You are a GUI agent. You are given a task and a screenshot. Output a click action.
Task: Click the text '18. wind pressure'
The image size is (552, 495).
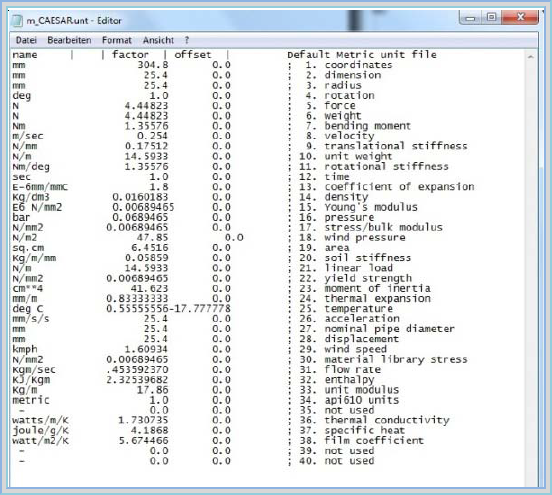click(x=352, y=238)
